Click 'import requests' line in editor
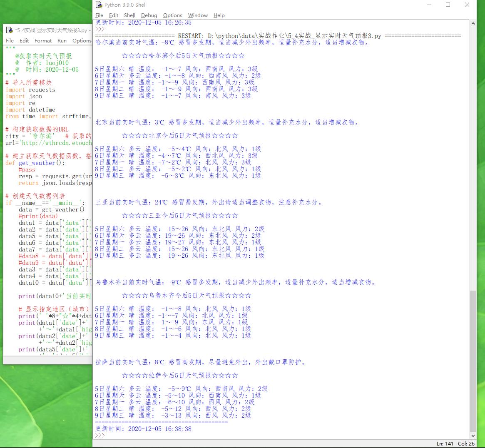485x448 pixels. pyautogui.click(x=30, y=90)
